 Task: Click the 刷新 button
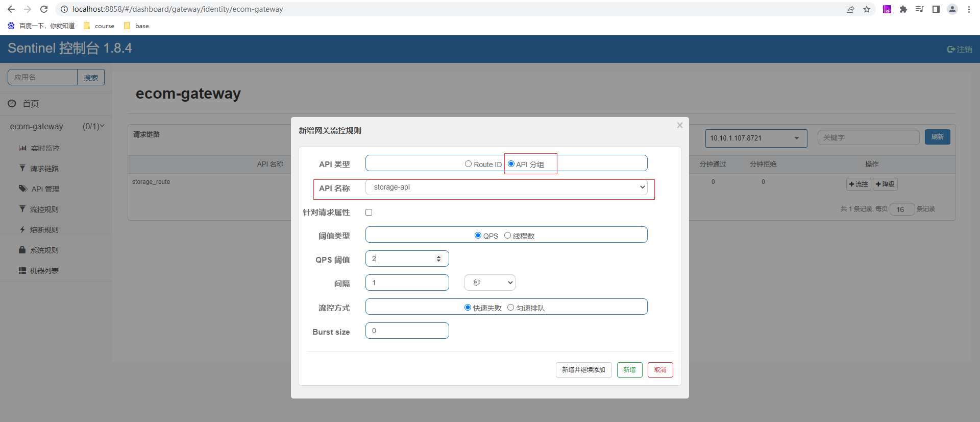point(937,137)
